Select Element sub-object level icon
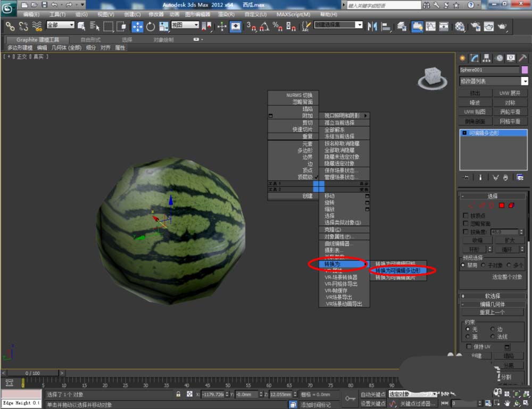 [511, 206]
